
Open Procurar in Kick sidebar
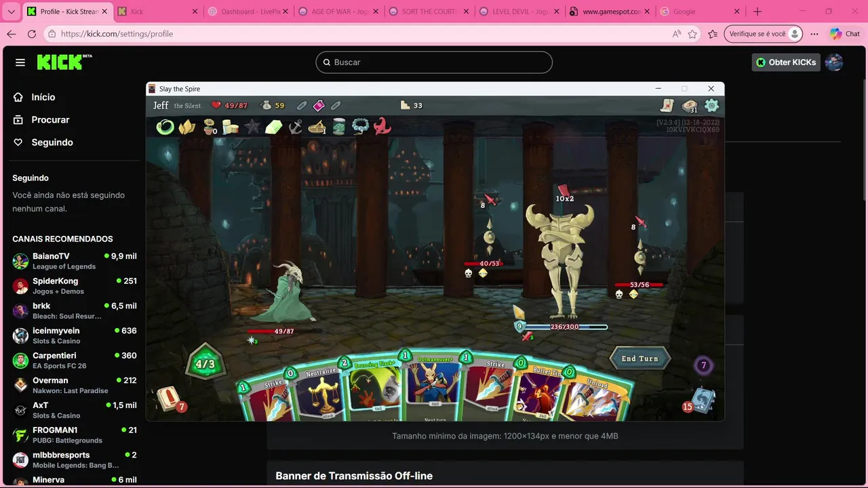click(41, 119)
